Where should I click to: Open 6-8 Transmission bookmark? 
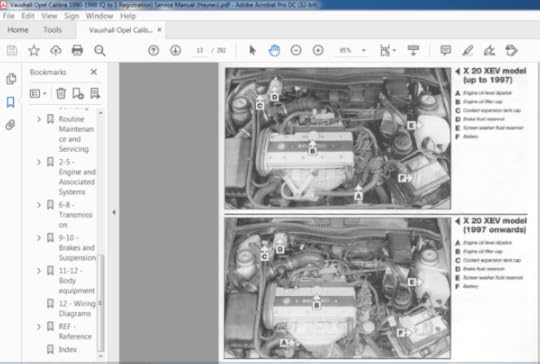click(76, 215)
